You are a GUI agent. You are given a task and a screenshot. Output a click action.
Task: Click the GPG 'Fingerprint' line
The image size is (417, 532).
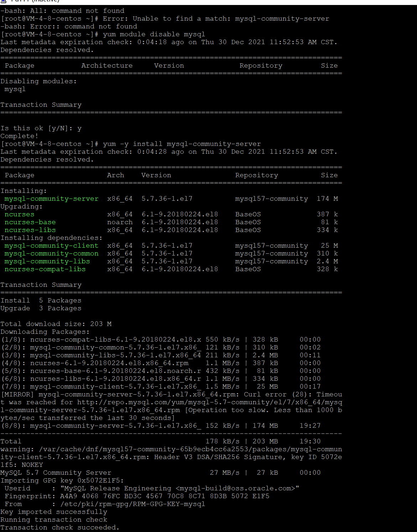coord(137,496)
